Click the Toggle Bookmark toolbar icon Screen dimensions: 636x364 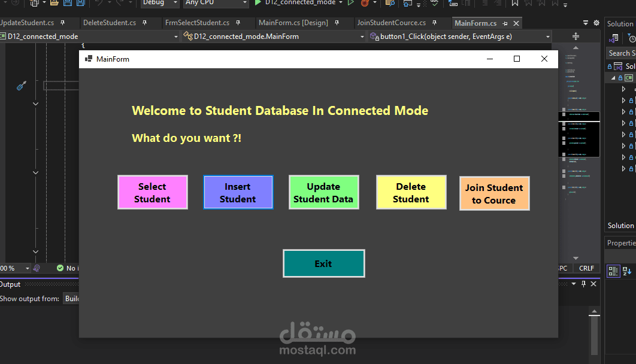tap(514, 3)
